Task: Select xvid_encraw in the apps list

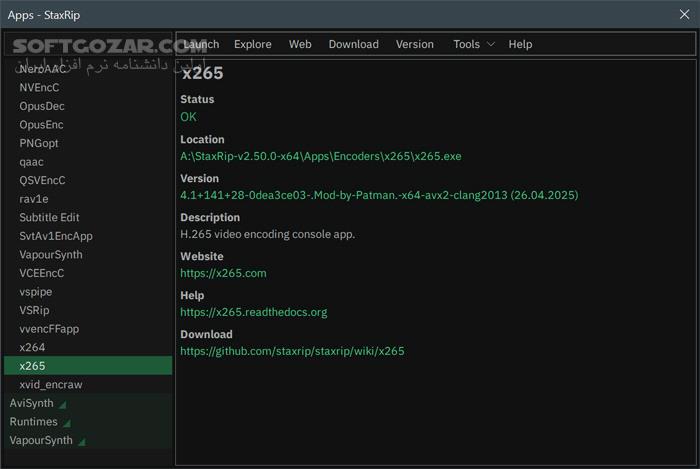Action: tap(50, 384)
